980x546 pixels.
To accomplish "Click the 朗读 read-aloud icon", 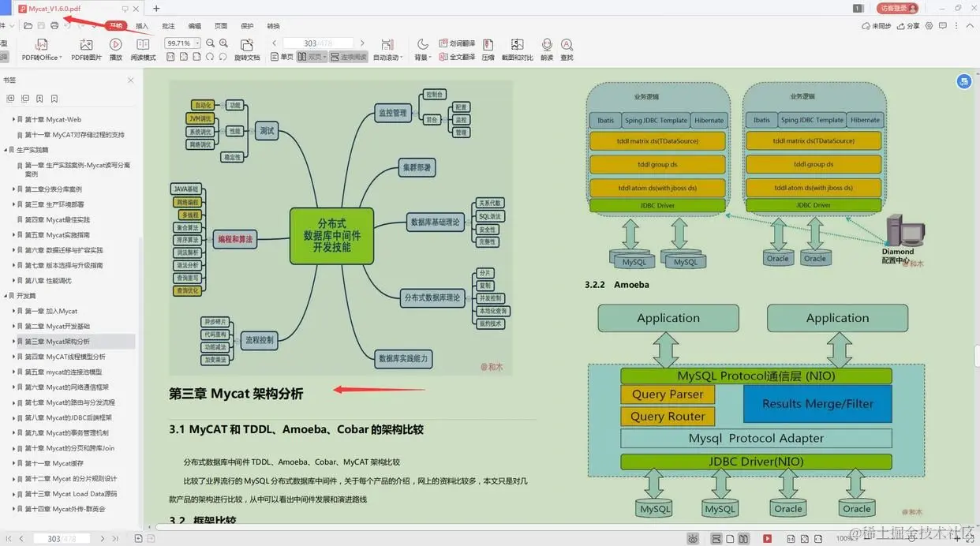I will click(x=547, y=49).
